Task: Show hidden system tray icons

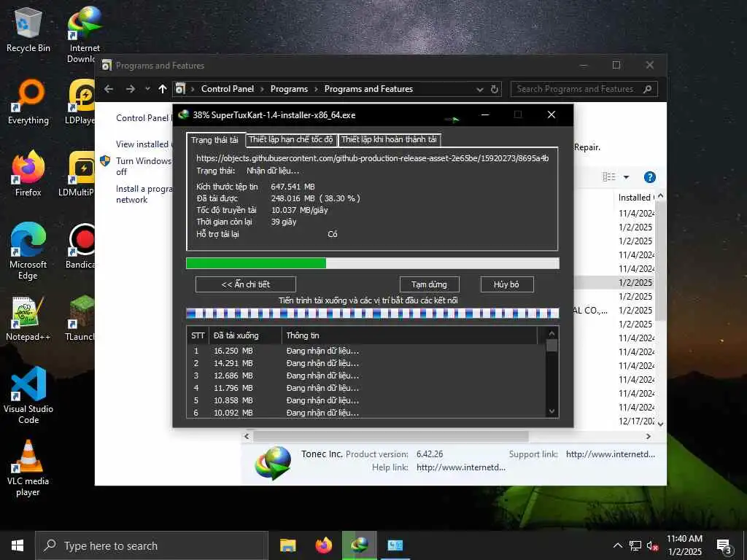Action: click(x=617, y=545)
